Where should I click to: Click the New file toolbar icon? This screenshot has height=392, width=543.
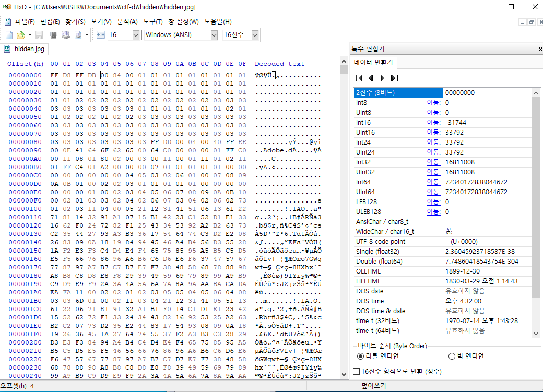tap(9, 35)
